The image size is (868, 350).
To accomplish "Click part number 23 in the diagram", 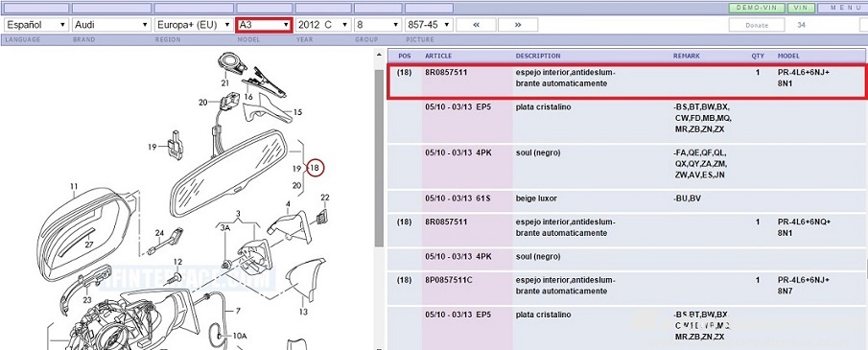I will pos(87,300).
